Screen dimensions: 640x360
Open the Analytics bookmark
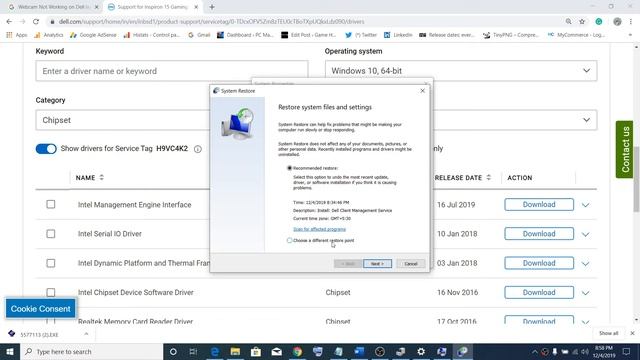49,35
